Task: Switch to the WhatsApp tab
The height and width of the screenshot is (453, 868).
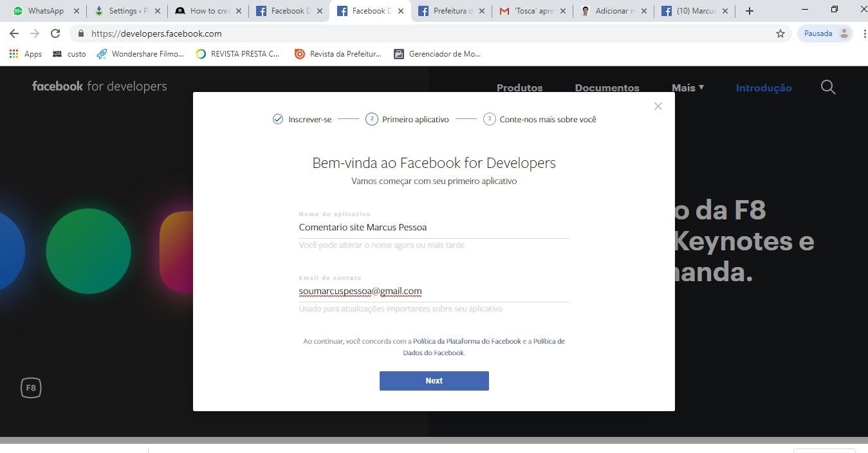Action: (x=45, y=11)
